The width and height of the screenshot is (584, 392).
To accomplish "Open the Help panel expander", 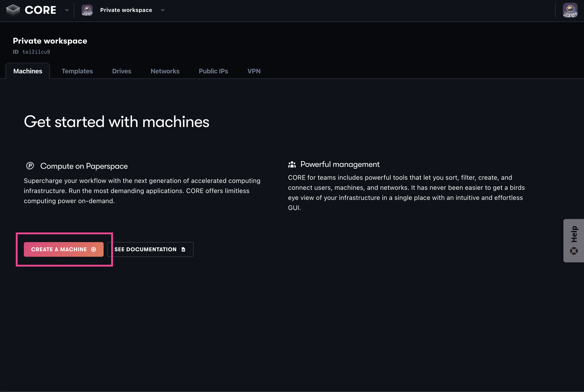I will [573, 240].
